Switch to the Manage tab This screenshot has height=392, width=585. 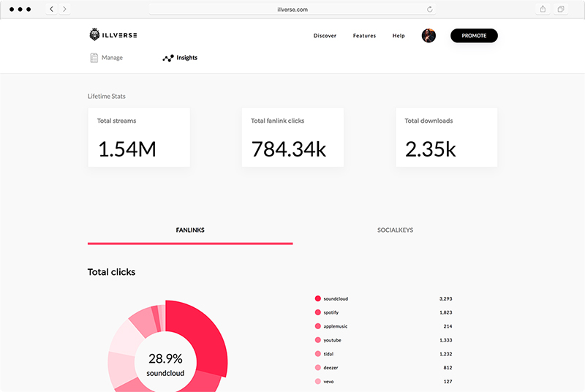click(107, 58)
